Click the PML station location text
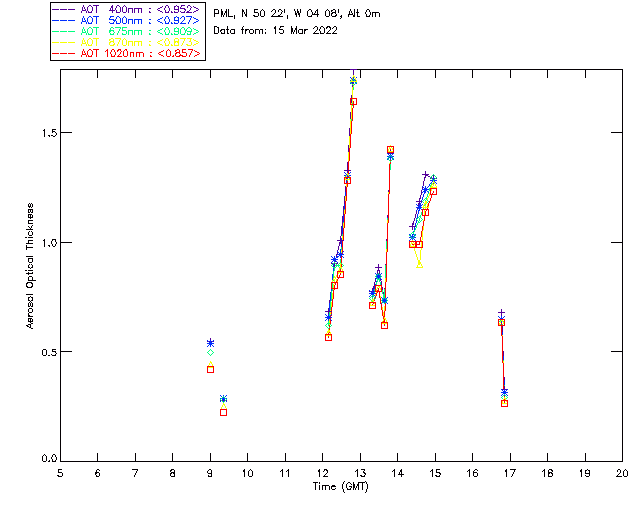 pos(296,14)
